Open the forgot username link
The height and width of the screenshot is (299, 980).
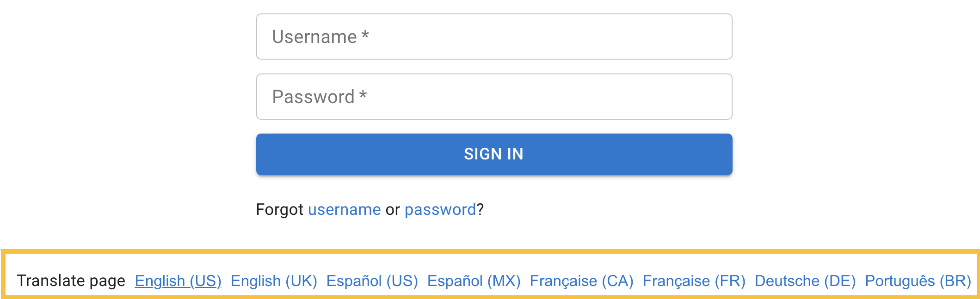[x=344, y=210]
